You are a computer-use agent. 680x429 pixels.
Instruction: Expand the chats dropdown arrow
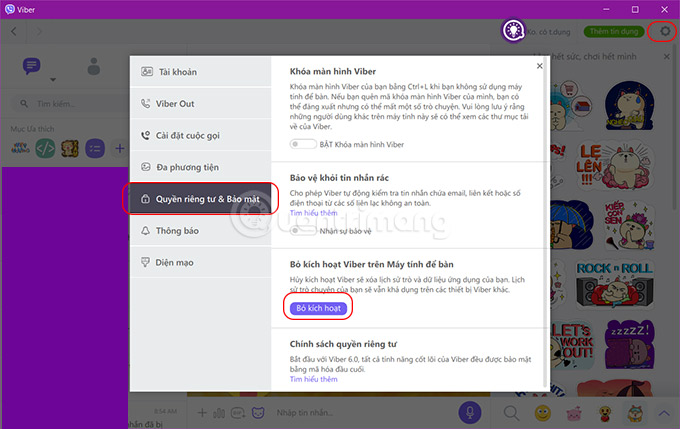53,80
